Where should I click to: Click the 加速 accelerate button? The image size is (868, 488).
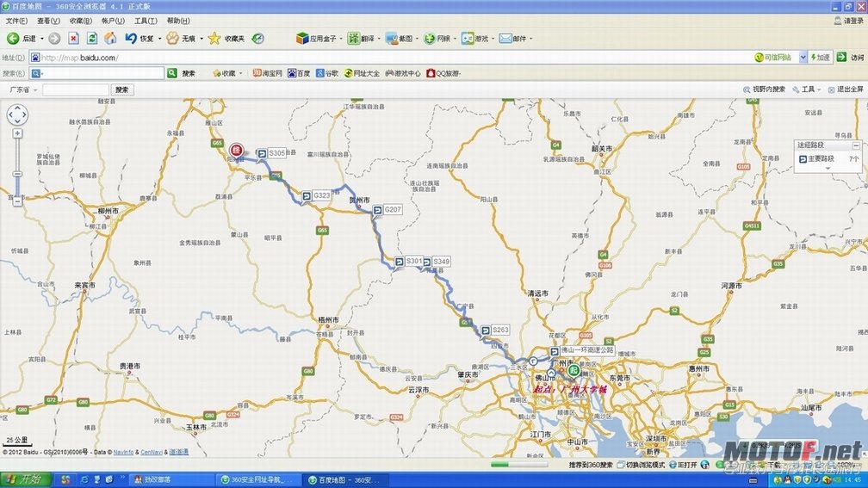tap(821, 57)
